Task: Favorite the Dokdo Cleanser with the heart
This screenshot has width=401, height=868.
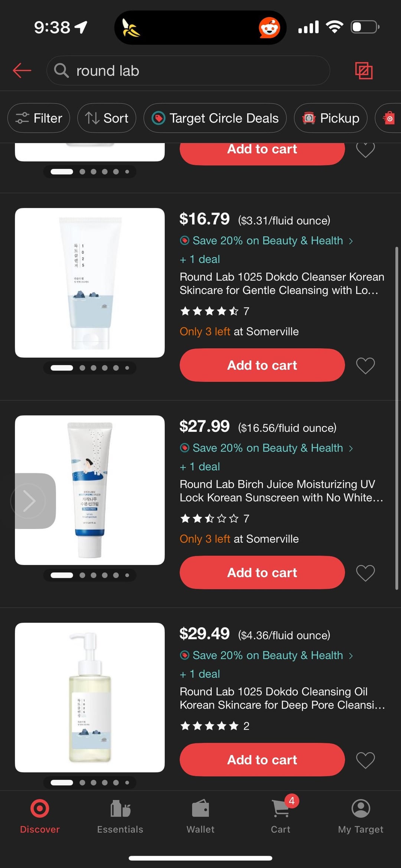Action: (x=365, y=366)
